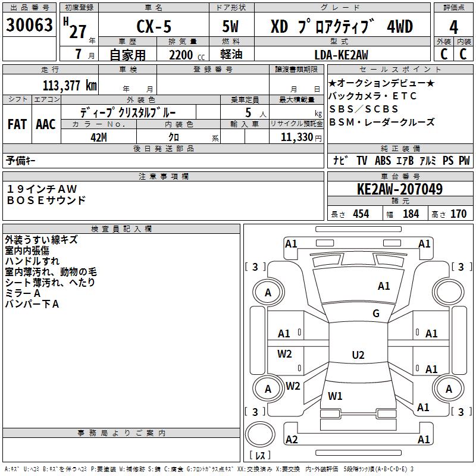The image size is (476, 476).
Task: Click the A1 mark on the hood
Action: (x=384, y=286)
